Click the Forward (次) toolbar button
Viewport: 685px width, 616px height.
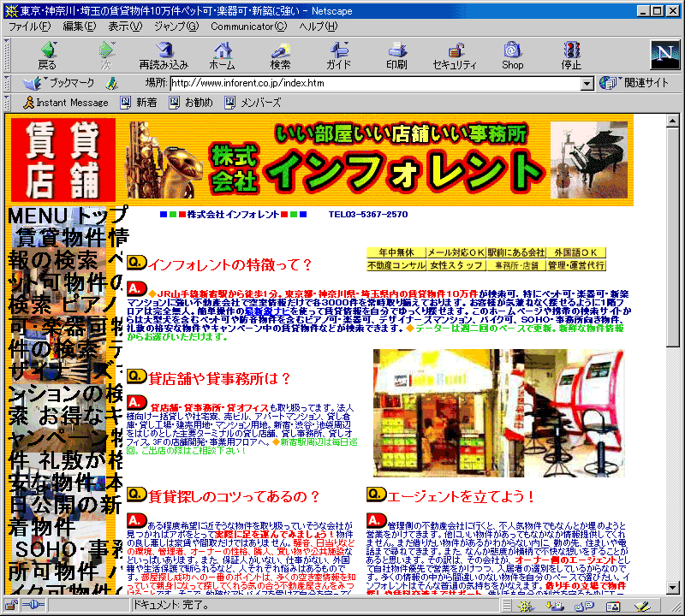(x=106, y=56)
